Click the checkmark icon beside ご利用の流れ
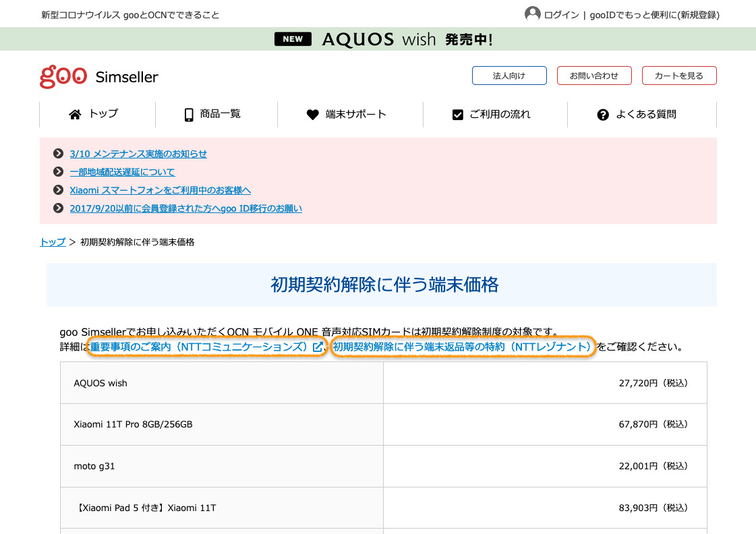The width and height of the screenshot is (756, 534). point(458,115)
